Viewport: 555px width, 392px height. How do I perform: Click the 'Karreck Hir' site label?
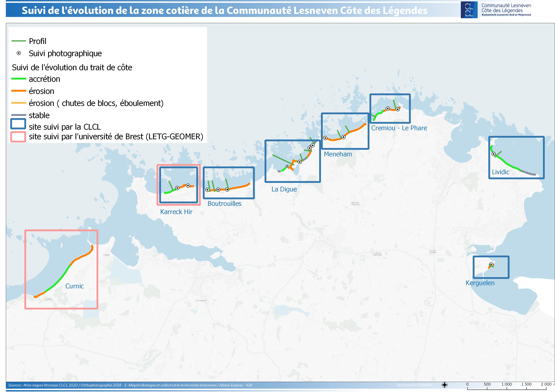(176, 212)
